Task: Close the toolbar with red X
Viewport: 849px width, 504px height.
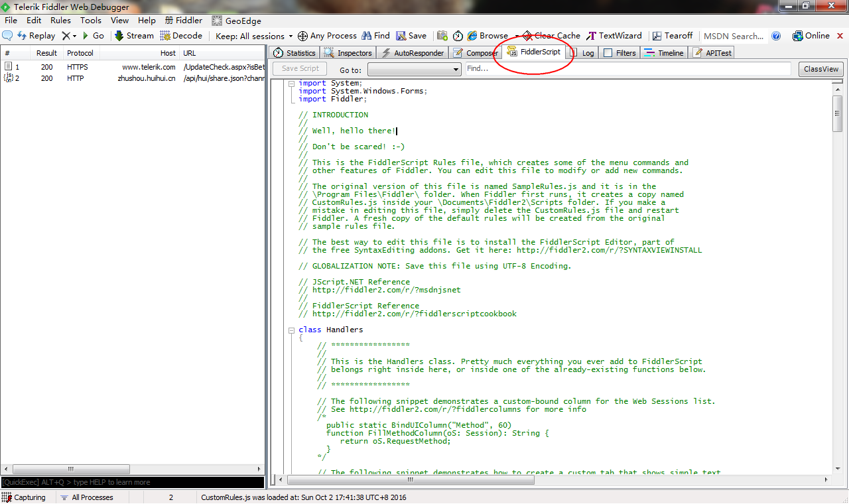Action: tap(840, 36)
